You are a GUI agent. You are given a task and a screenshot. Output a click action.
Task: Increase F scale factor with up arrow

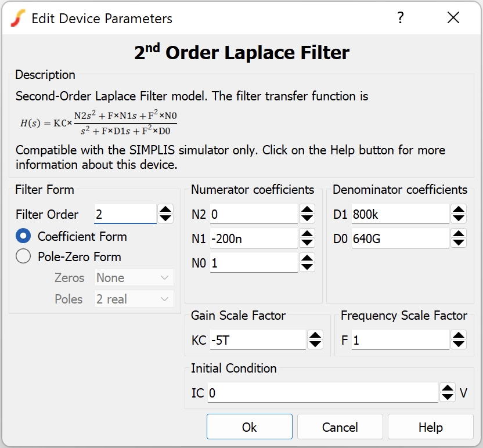tap(459, 335)
